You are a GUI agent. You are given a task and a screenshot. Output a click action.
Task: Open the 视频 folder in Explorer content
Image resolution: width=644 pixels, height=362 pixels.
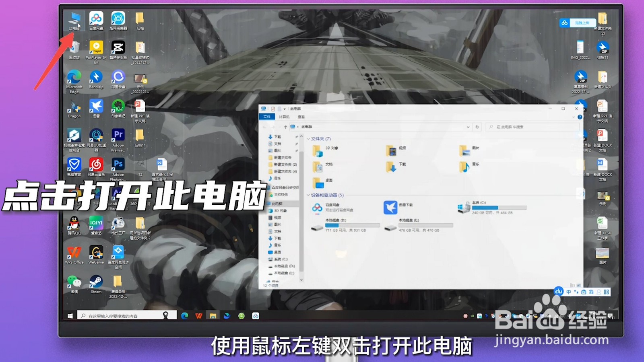[396, 151]
